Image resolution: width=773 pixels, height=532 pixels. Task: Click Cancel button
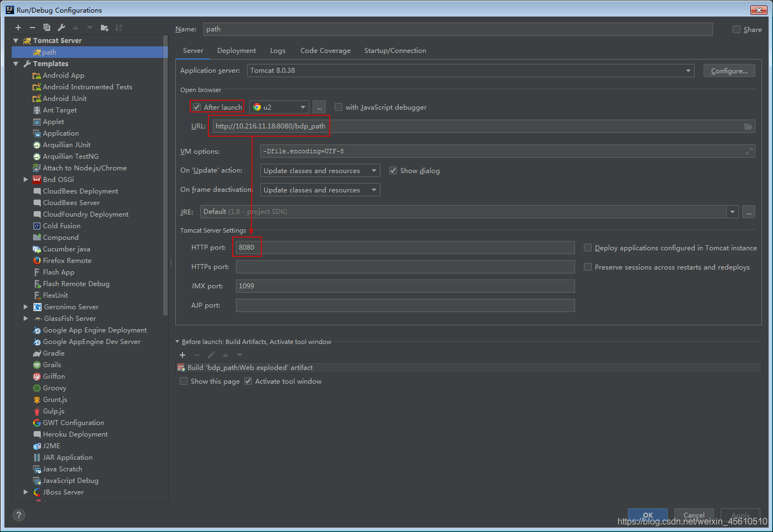coord(694,515)
